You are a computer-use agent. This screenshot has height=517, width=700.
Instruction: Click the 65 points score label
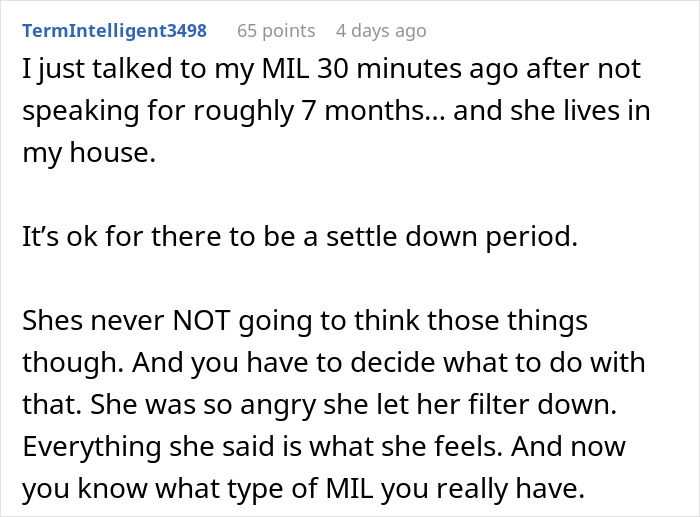tap(276, 31)
